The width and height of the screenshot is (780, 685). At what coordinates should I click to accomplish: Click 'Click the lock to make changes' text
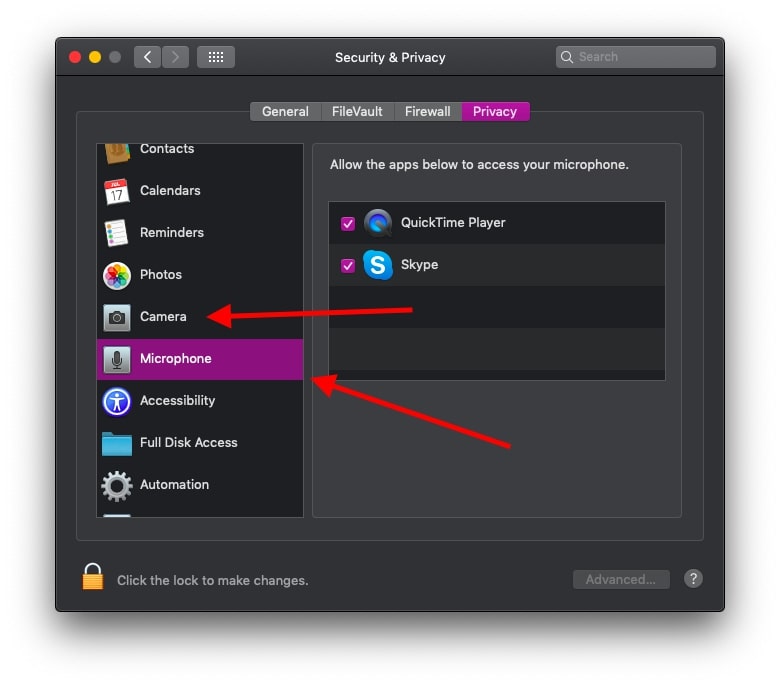pos(212,581)
